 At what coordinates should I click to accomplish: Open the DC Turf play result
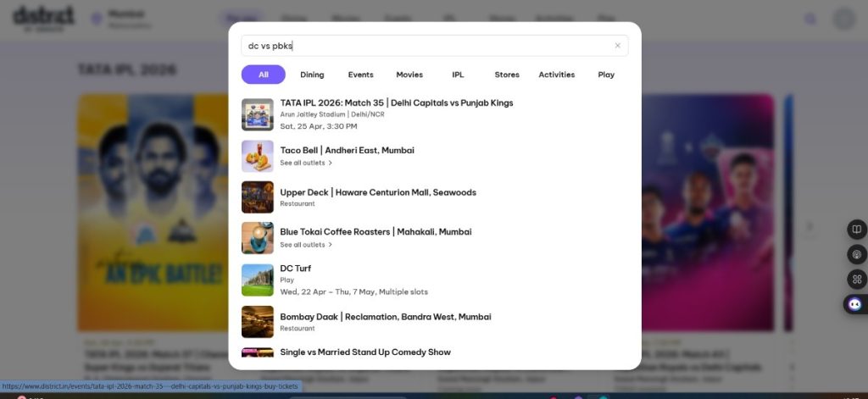[x=435, y=280]
